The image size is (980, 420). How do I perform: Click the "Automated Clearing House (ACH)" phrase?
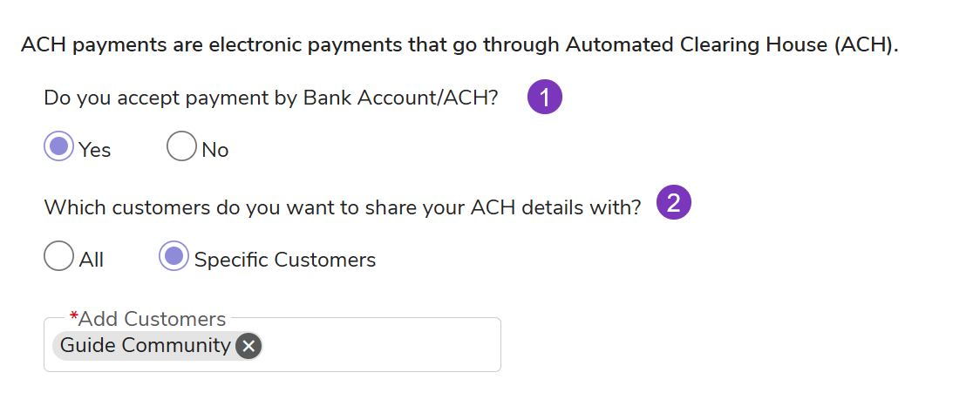click(731, 44)
